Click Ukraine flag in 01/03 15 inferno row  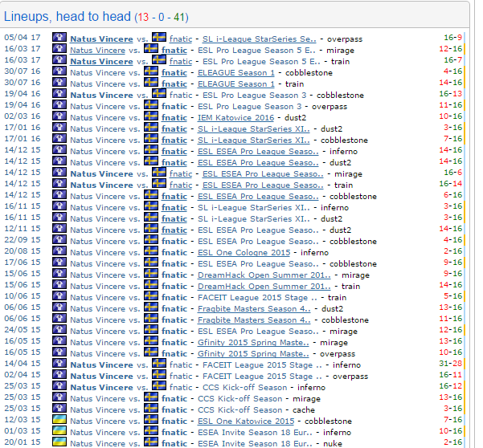[59, 430]
